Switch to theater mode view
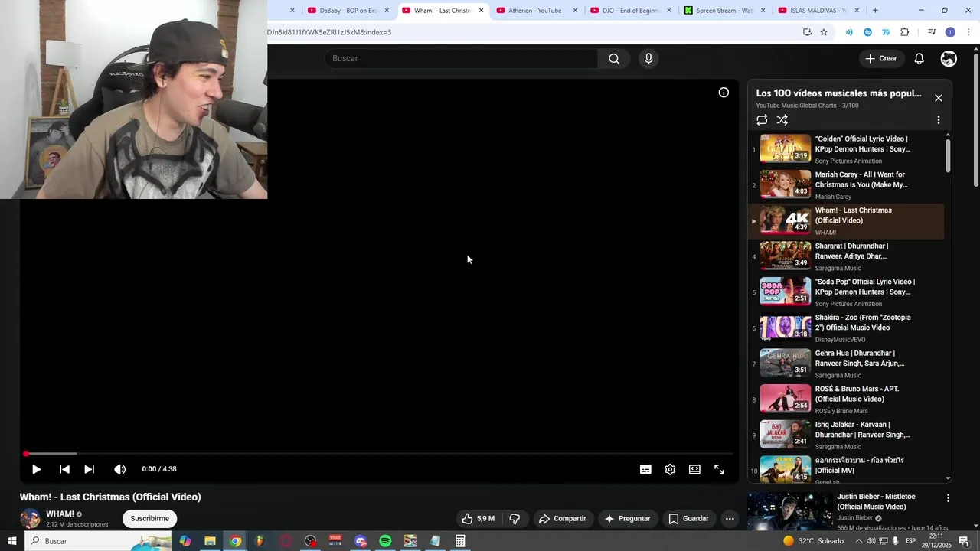Image resolution: width=980 pixels, height=551 pixels. (x=694, y=469)
